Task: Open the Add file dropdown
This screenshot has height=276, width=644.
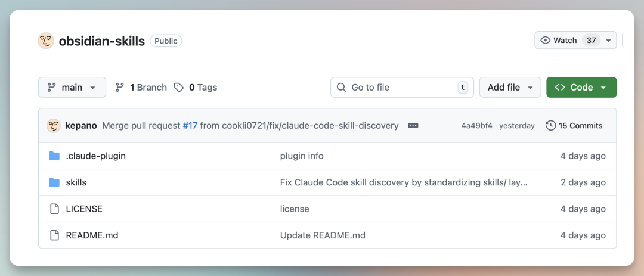Action: 510,88
